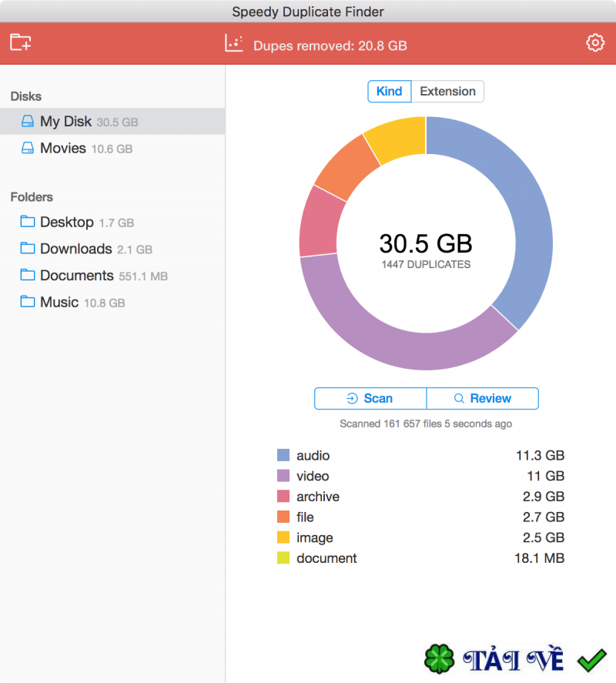Click the green clover icon near TẢI VỀ
The height and width of the screenshot is (683, 616).
(440, 658)
